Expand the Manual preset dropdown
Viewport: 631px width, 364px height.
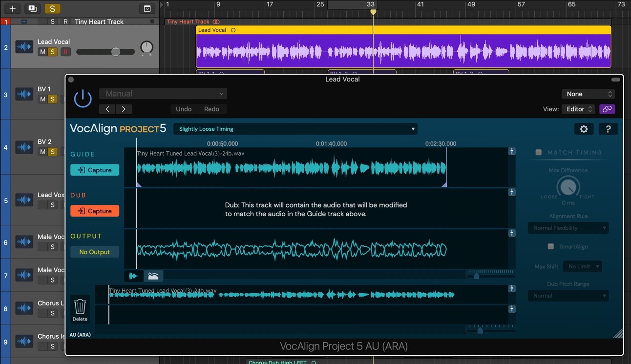pyautogui.click(x=163, y=94)
